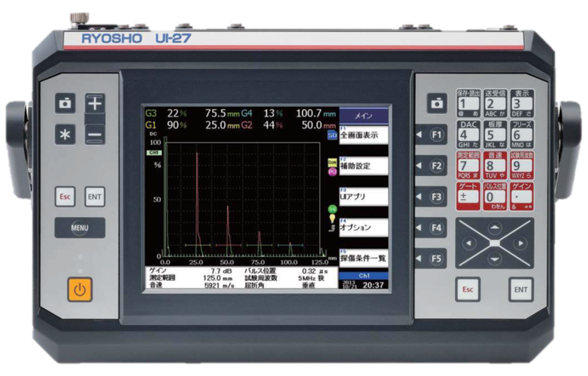588x376 pixels.
Task: Hit the plus (+) key
Action: coord(95,103)
